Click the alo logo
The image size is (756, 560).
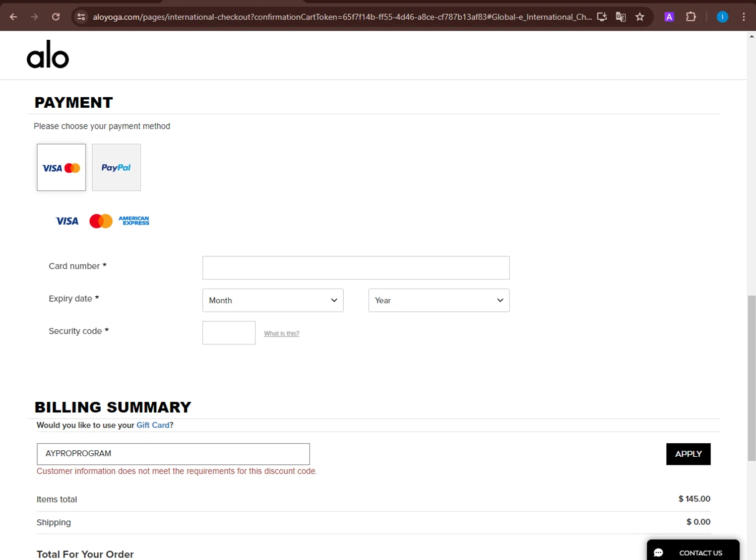[48, 54]
